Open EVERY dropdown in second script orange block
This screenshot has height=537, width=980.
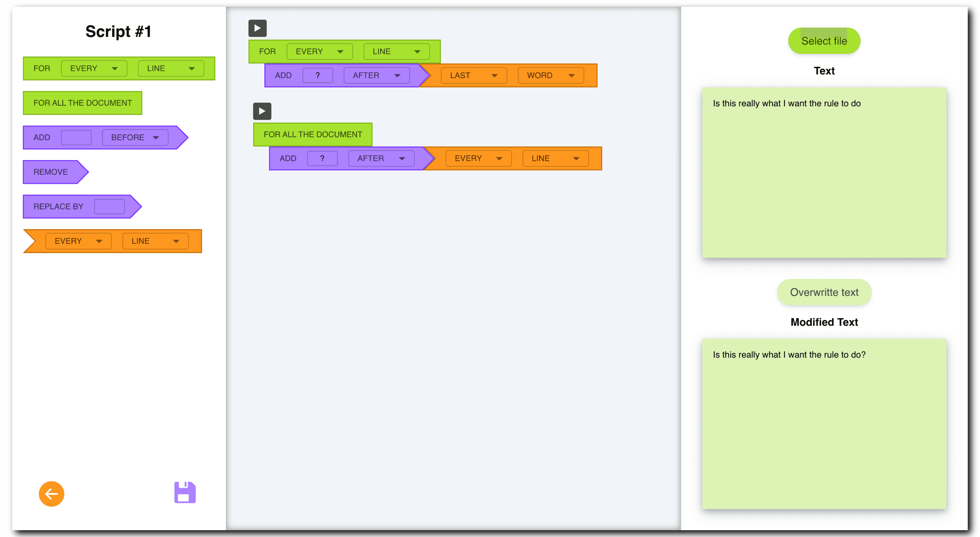(478, 158)
